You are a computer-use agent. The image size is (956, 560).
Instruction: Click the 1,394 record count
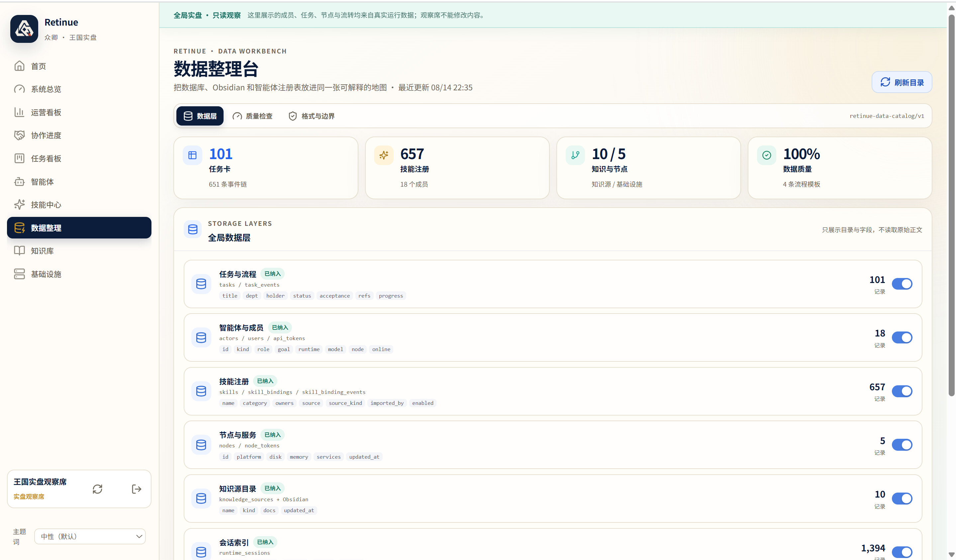tap(873, 548)
